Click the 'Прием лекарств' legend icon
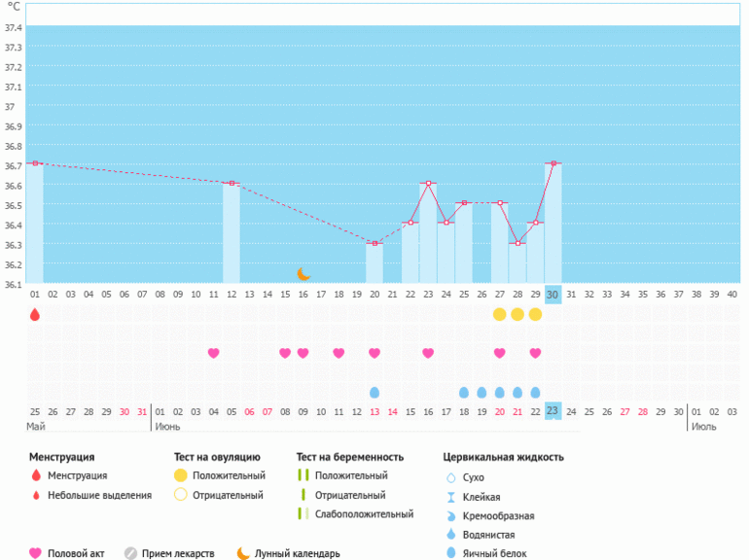The image size is (749, 560). pos(130,553)
